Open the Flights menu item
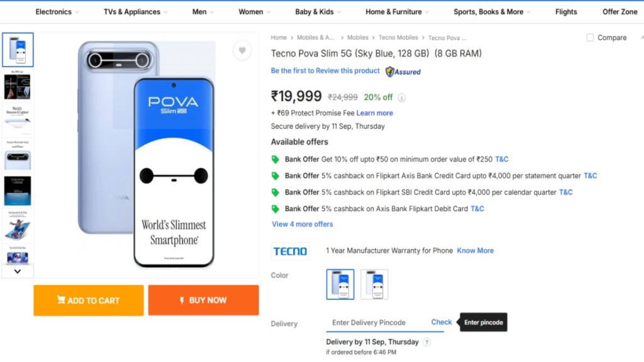Screen dimensions: 644x362 566,12
